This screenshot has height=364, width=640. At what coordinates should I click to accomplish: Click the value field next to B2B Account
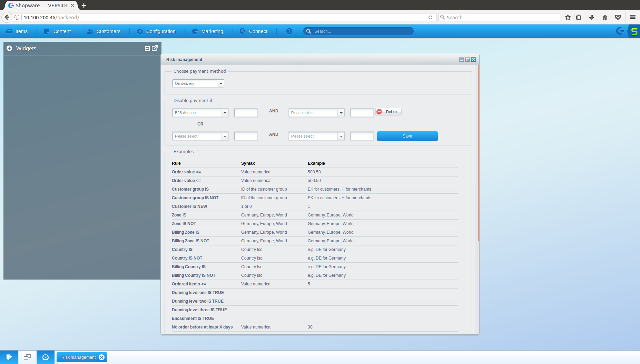tap(246, 113)
